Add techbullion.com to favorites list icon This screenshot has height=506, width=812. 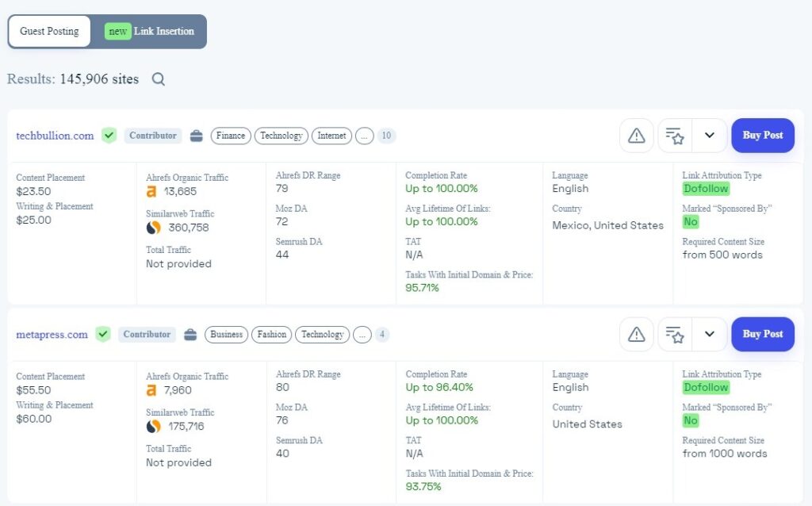click(675, 136)
